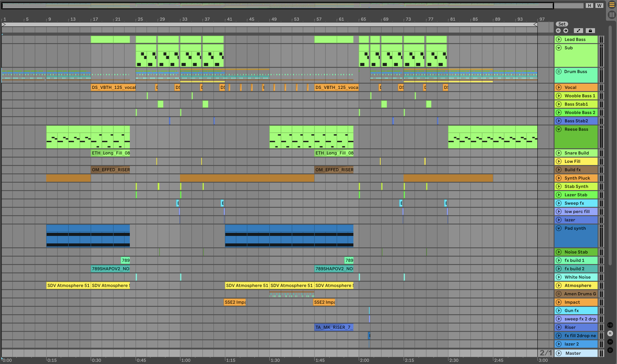
Task: Collapse the Reese Bass track
Action: pos(559,129)
